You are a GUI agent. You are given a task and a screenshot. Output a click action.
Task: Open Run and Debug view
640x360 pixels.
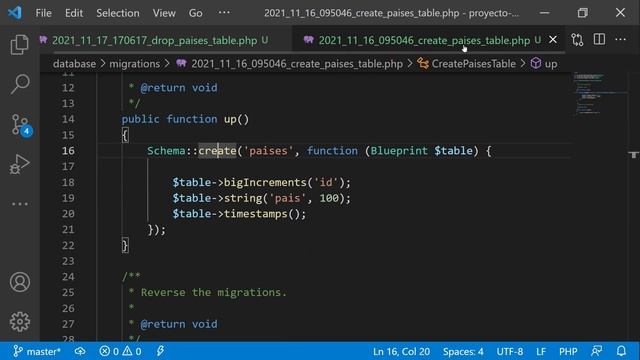(x=19, y=164)
